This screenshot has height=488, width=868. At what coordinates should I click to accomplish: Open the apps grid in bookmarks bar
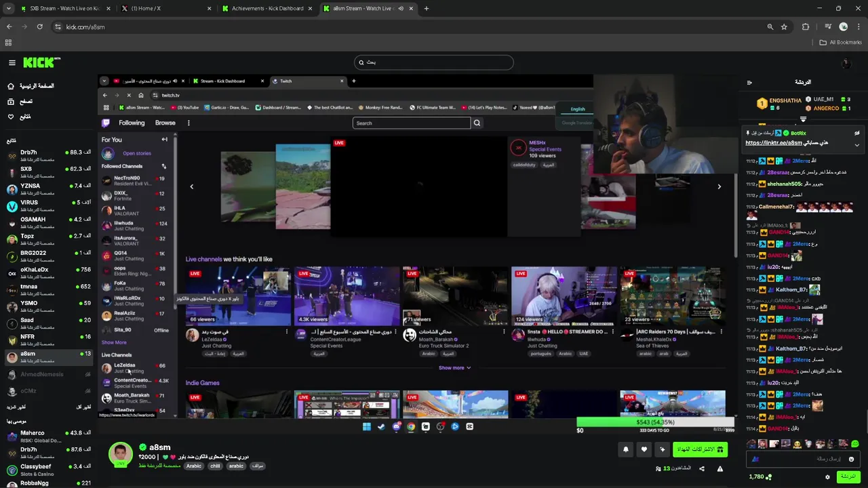(x=8, y=42)
